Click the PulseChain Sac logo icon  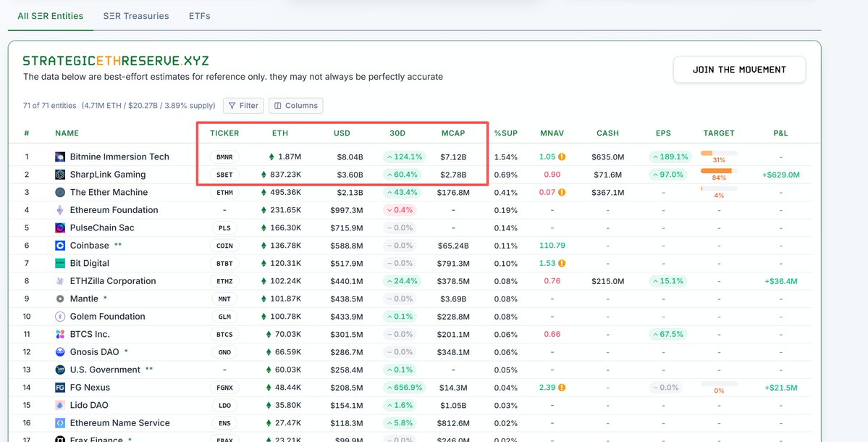pos(60,228)
